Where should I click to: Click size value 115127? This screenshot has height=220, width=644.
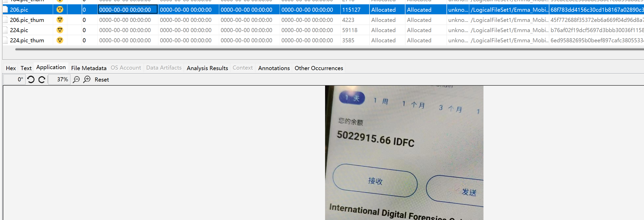pos(351,10)
